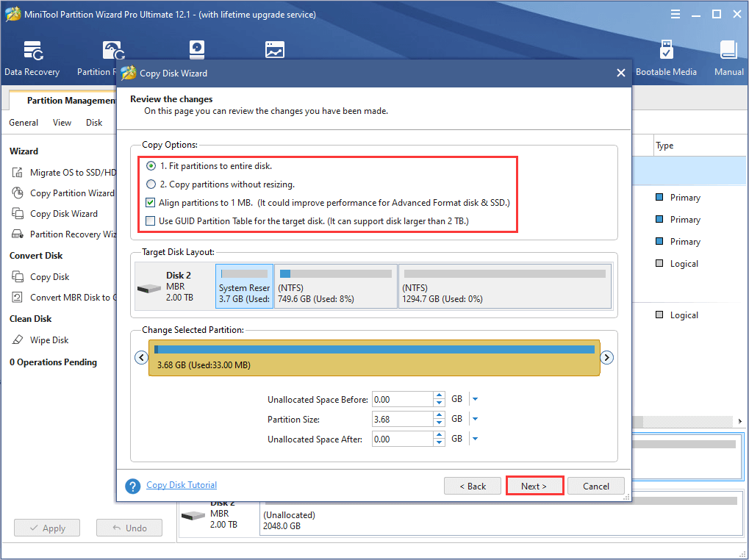This screenshot has height=560, width=749.
Task: Open the Space Analyzer toolbar icon
Action: (275, 50)
